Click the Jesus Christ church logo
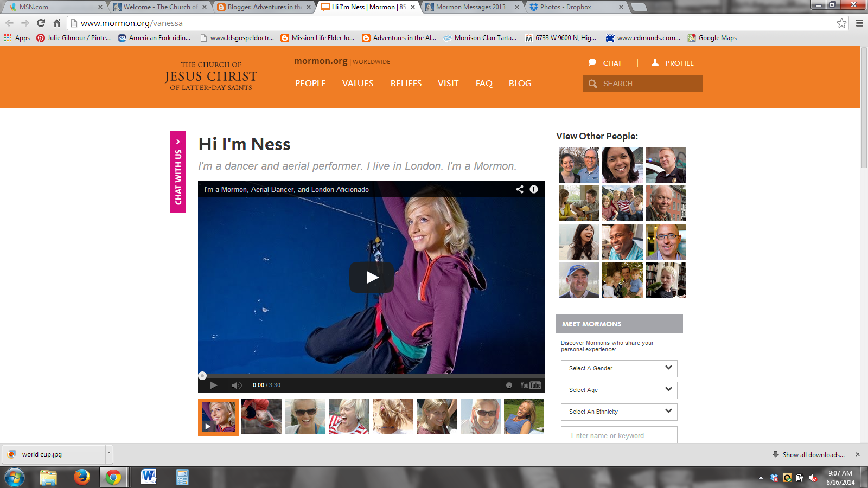 [211, 76]
